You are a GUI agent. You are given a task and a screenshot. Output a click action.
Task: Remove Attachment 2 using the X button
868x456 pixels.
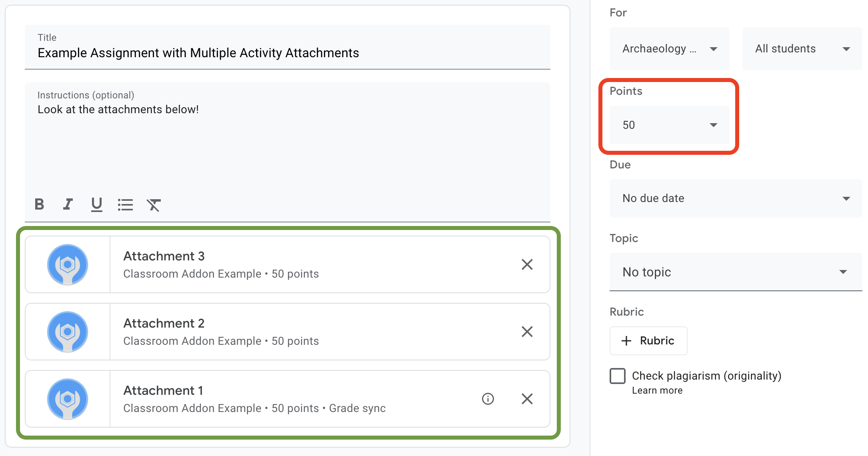point(526,332)
